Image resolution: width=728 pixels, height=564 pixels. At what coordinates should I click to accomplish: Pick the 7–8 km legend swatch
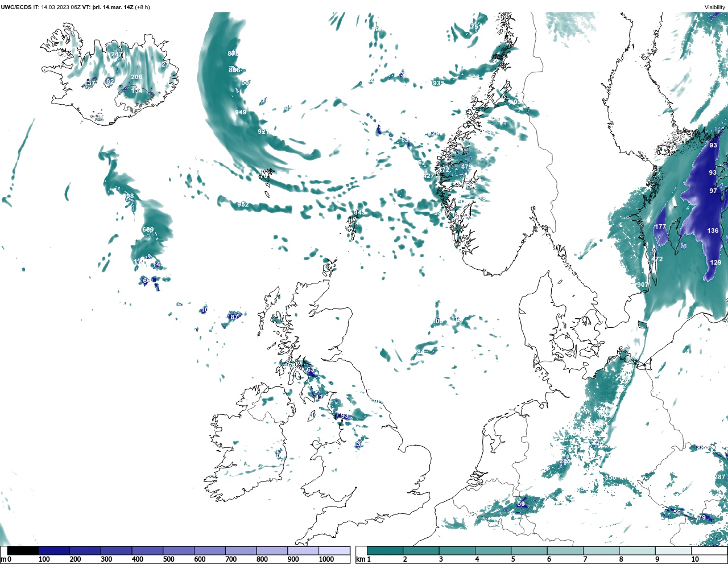pos(601,550)
